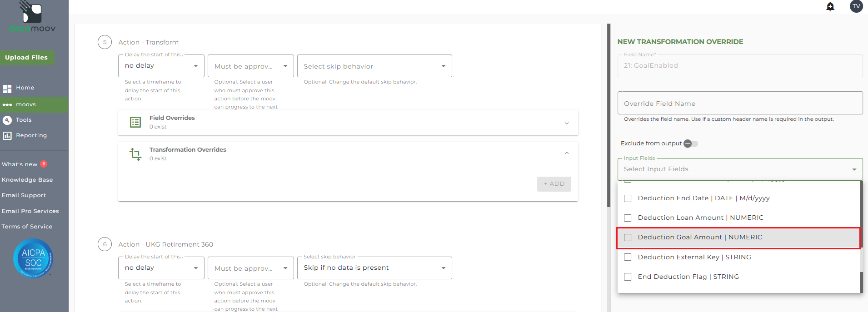Open the TV user avatar menu
Image resolution: width=868 pixels, height=312 pixels.
coord(856,6)
